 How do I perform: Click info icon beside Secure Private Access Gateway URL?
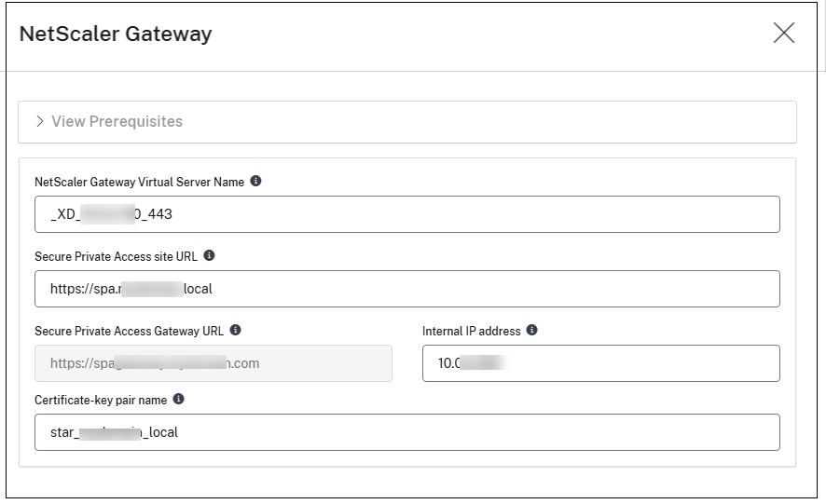coord(236,330)
